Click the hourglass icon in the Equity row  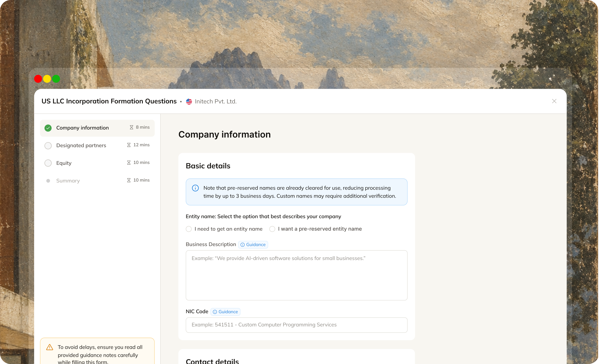(x=129, y=163)
